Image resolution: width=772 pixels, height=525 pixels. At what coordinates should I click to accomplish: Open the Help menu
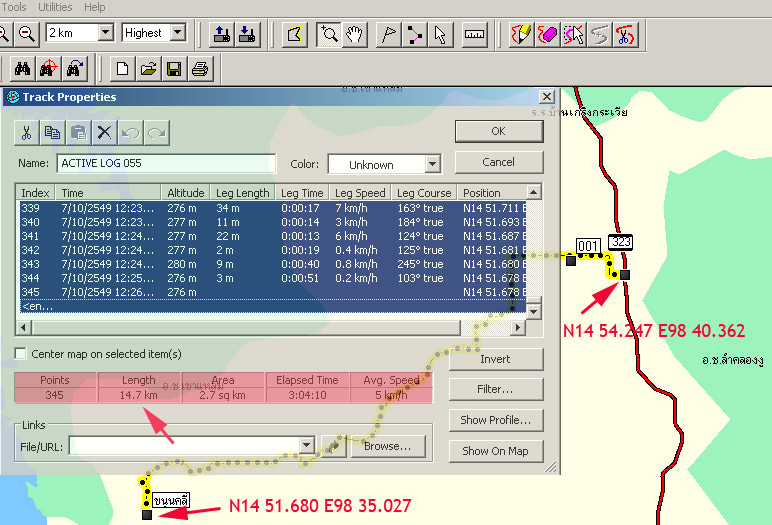(95, 7)
